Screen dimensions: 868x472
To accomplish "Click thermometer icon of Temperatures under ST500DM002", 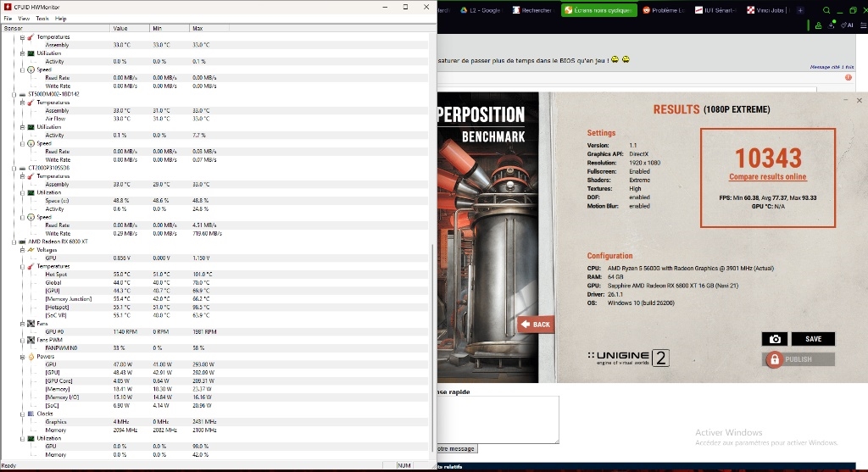I will pyautogui.click(x=31, y=103).
